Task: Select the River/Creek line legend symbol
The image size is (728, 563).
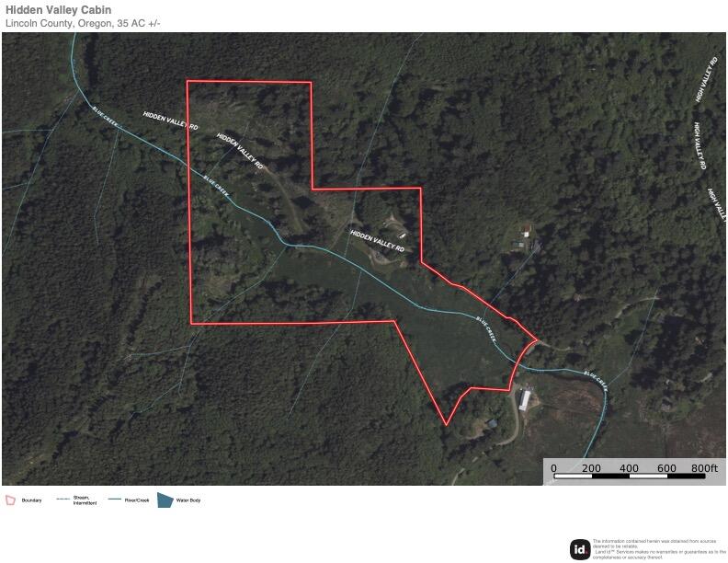Action: (115, 500)
